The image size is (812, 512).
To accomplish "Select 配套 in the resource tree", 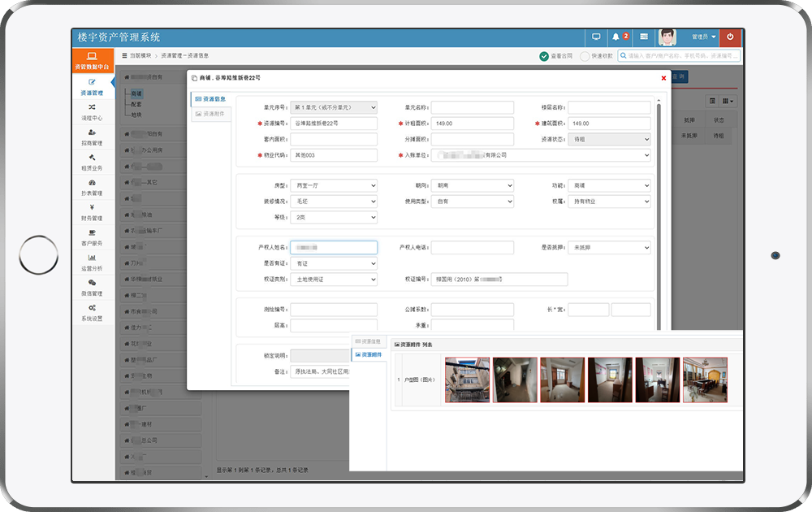I will [x=136, y=104].
